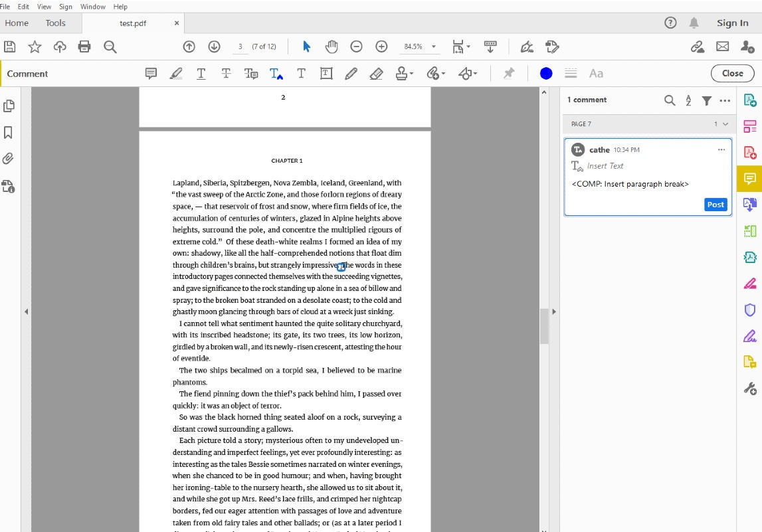The image size is (762, 532).
Task: Close the Comment toolbar
Action: pos(732,73)
